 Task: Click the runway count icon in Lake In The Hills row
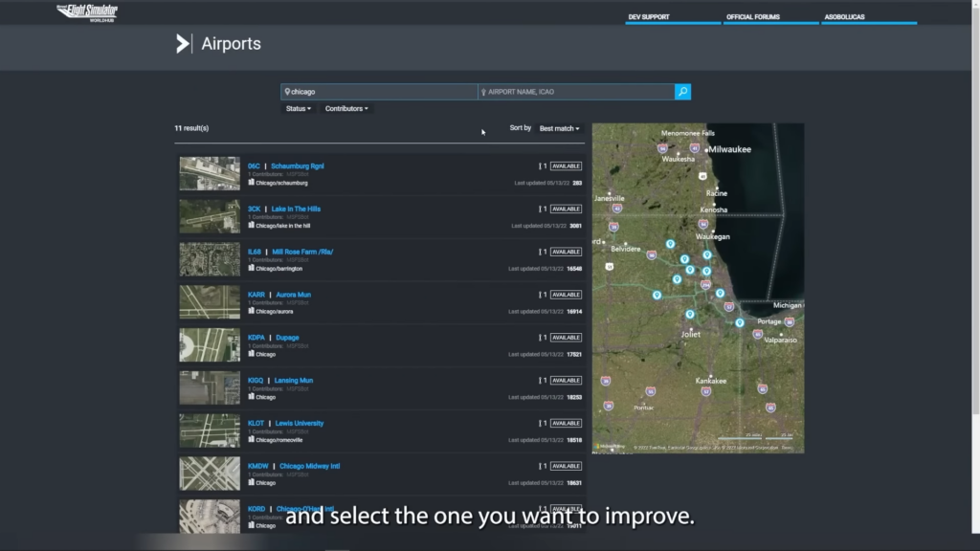540,209
